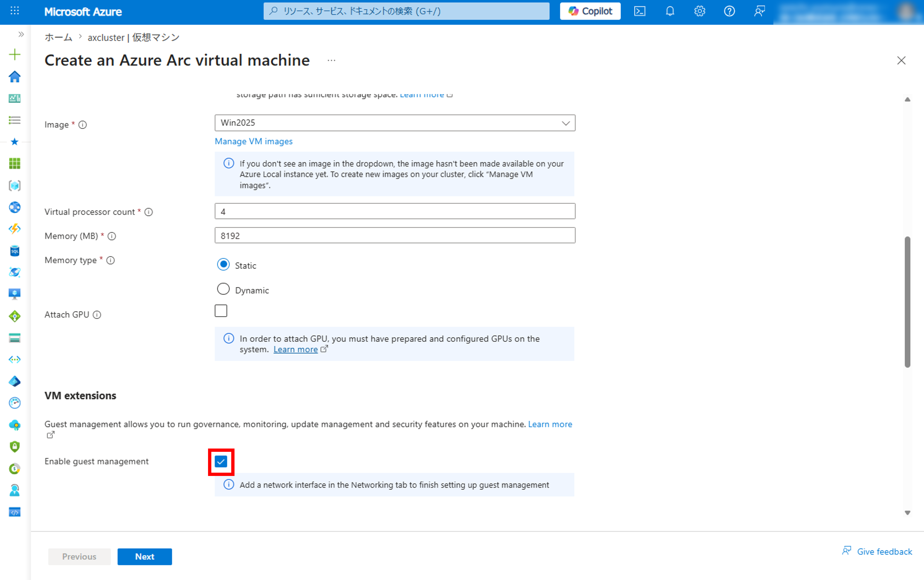Click the form's vertical scrollbar thumb
This screenshot has height=580, width=924.
click(x=908, y=302)
